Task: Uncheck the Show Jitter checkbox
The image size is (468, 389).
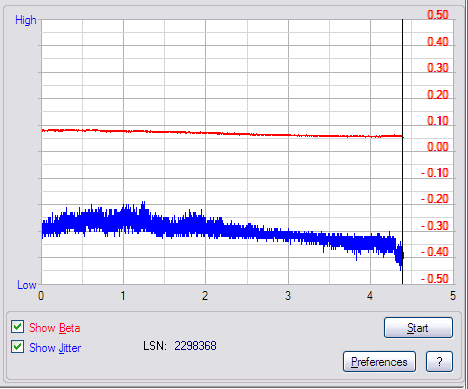Action: (17, 347)
